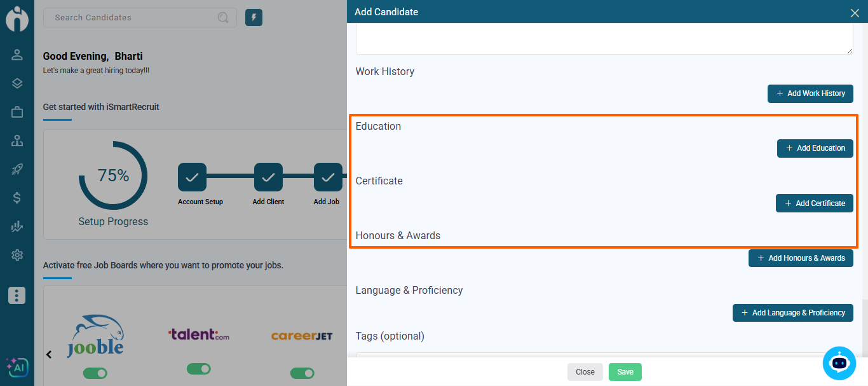
Task: Click the dollar sign sidebar icon
Action: 17,198
